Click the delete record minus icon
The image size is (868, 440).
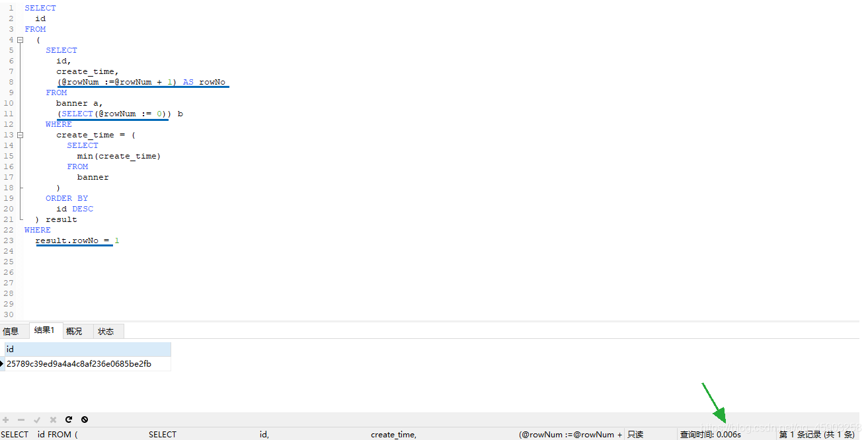[x=22, y=420]
